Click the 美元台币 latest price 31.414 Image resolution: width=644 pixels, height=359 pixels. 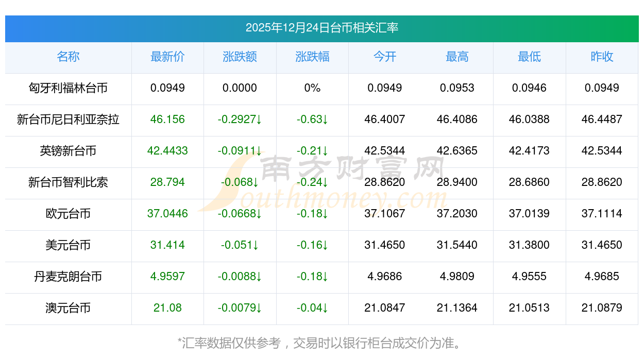167,245
